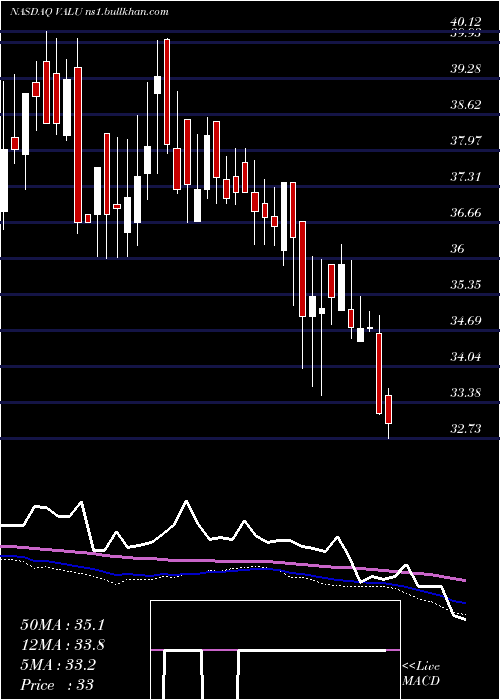Select the 38.62 price level label
Screen dimensions: 500x700
(466, 104)
